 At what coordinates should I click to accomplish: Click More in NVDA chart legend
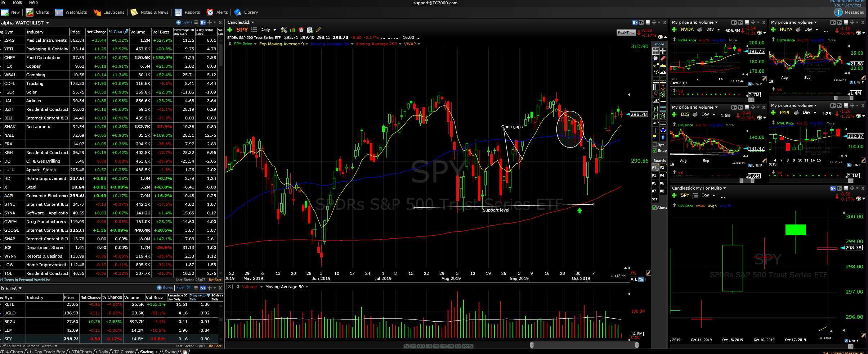click(x=733, y=40)
